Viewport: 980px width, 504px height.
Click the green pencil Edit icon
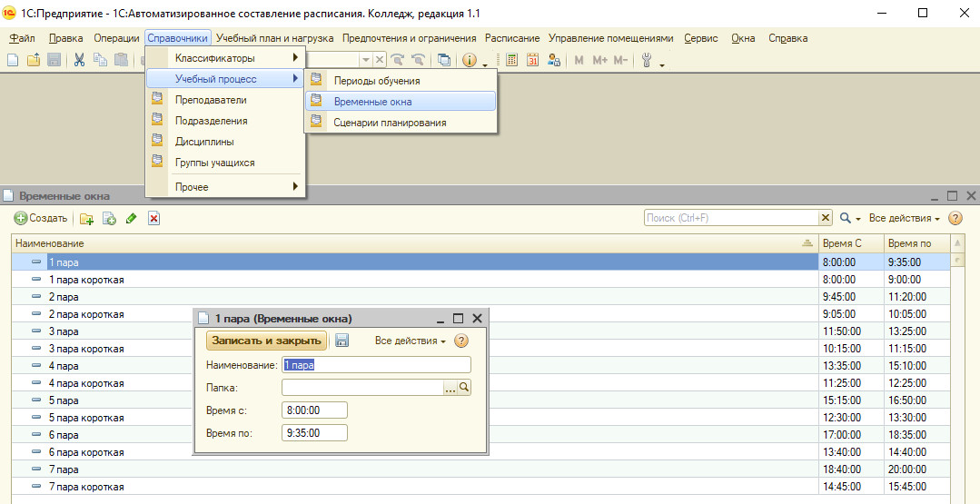(131, 219)
